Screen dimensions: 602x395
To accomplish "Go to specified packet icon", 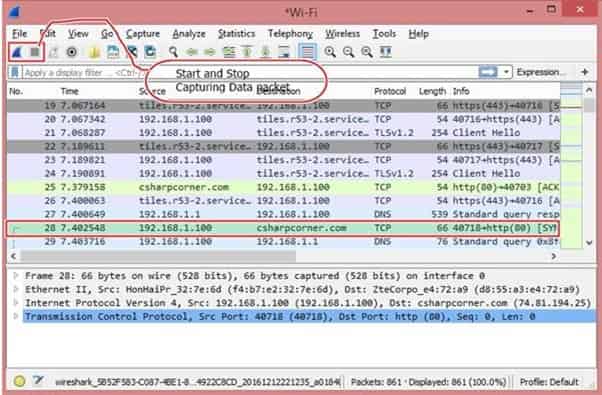I will [x=229, y=51].
